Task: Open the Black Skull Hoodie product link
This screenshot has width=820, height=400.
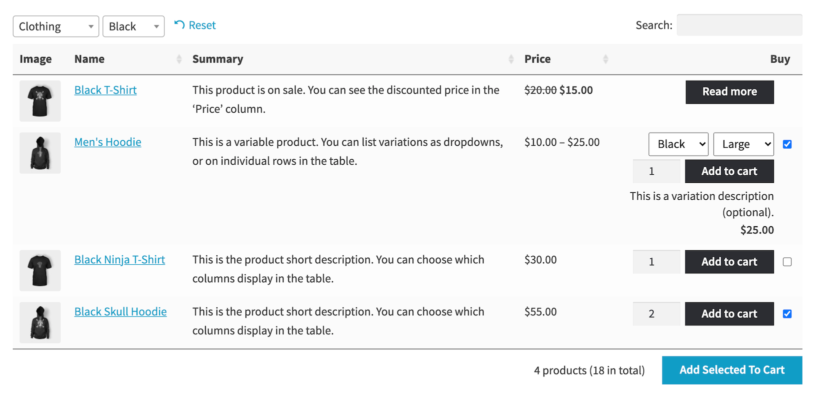Action: click(120, 311)
